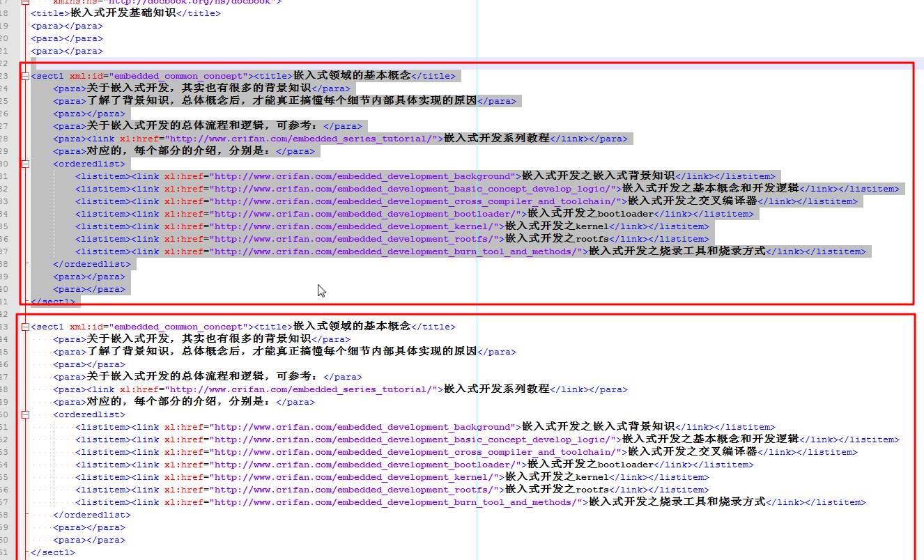The width and height of the screenshot is (924, 560).
Task: Click embedded_development_kernel URL in the unselected block
Action: tap(357, 477)
